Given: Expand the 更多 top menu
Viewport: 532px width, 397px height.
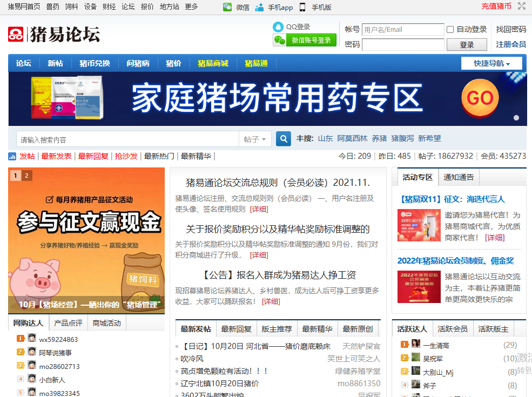Looking at the screenshot, I should pyautogui.click(x=191, y=6).
